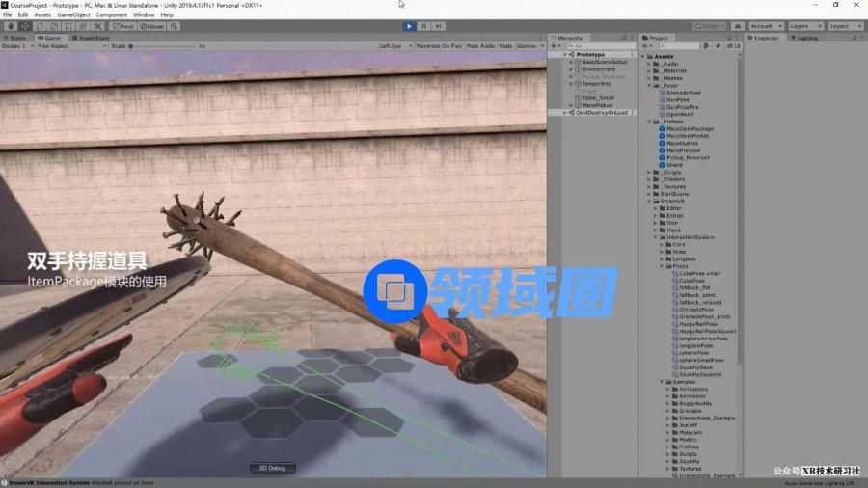Click the Shield prefab icon
The width and height of the screenshot is (868, 488).
(x=663, y=165)
